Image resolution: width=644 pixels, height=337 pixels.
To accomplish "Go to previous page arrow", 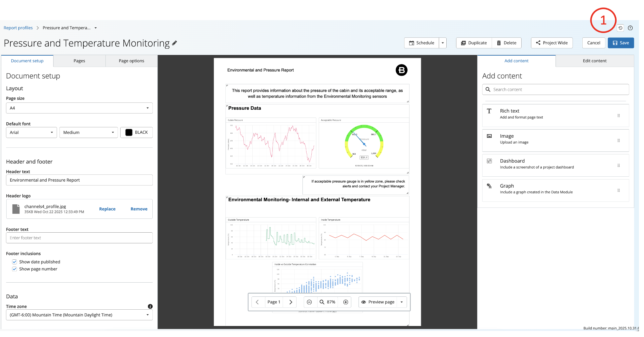I will coord(257,302).
